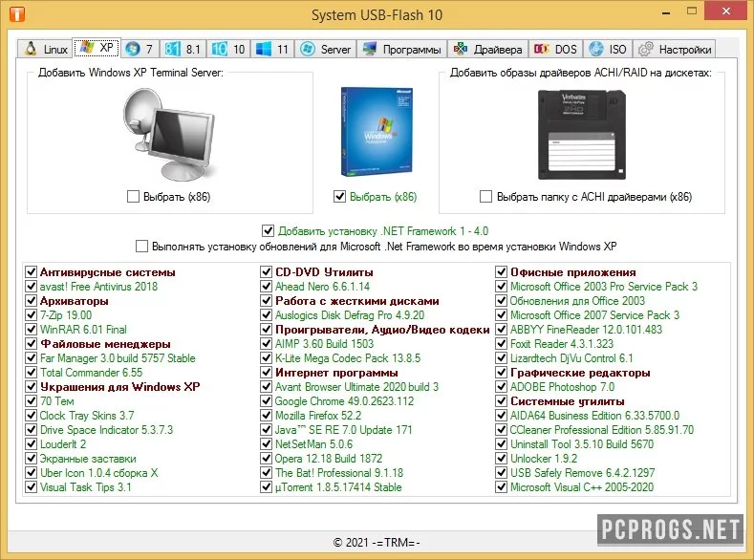Uncheck CCleaner Professional Edition 5.85.91.70
This screenshot has width=754, height=560.
(x=502, y=430)
